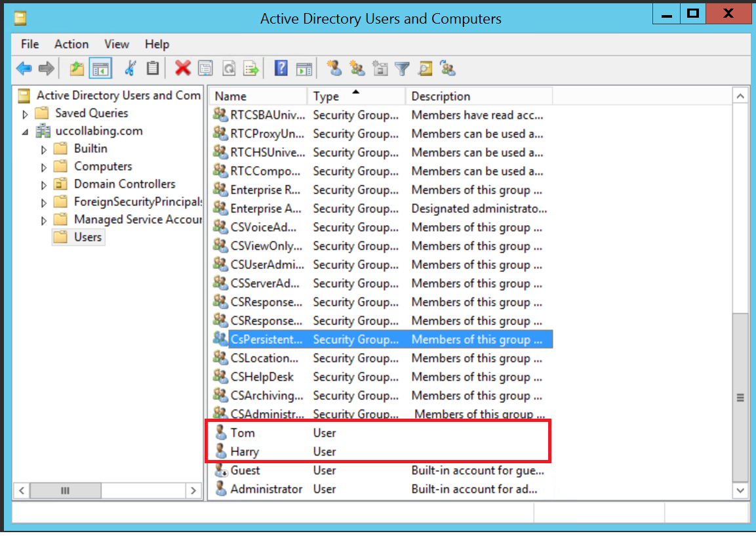The image size is (756, 542).
Task: Select the Tom user entry
Action: coord(382,433)
